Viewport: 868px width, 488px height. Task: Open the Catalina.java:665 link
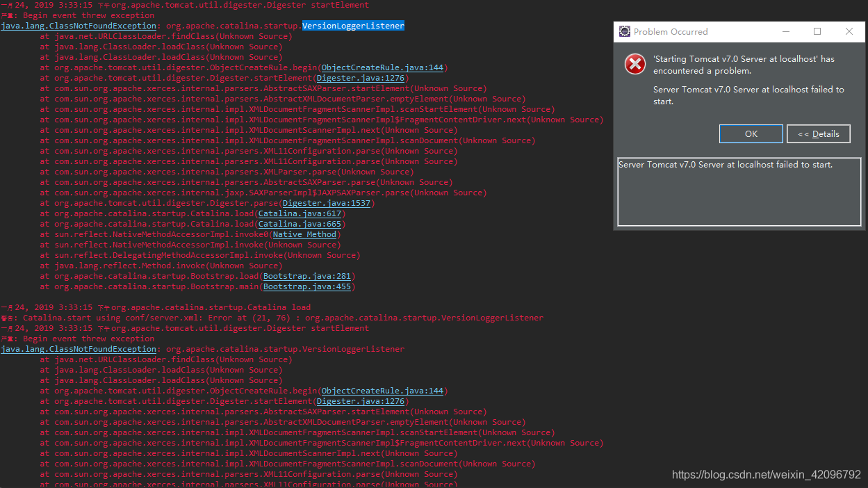[x=300, y=224]
